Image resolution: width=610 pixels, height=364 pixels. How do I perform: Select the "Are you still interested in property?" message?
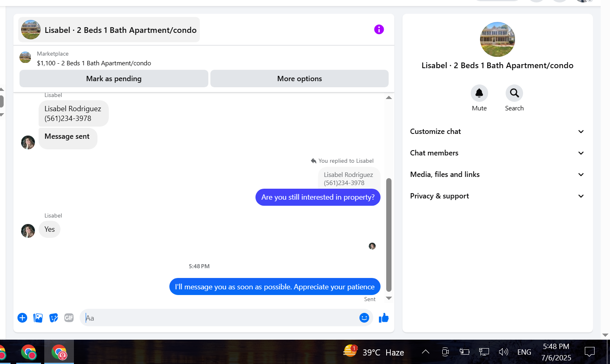click(x=318, y=197)
